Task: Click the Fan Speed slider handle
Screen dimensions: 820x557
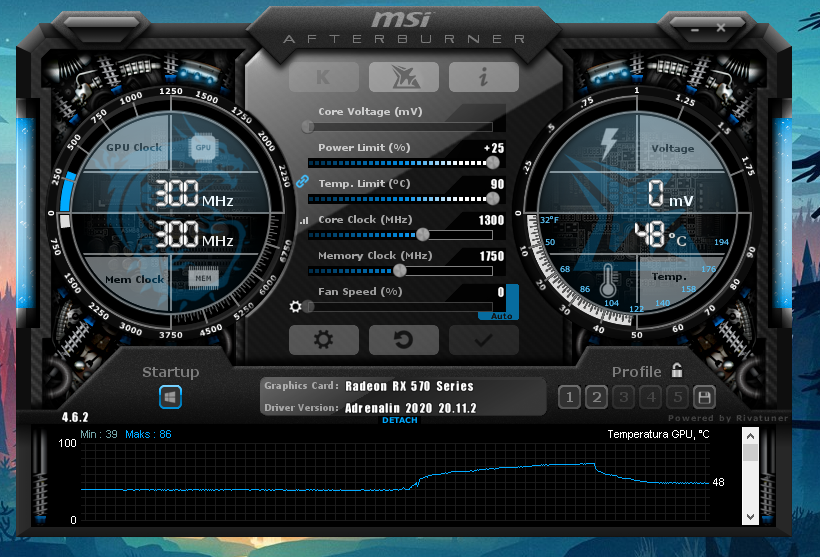Action: pyautogui.click(x=309, y=306)
